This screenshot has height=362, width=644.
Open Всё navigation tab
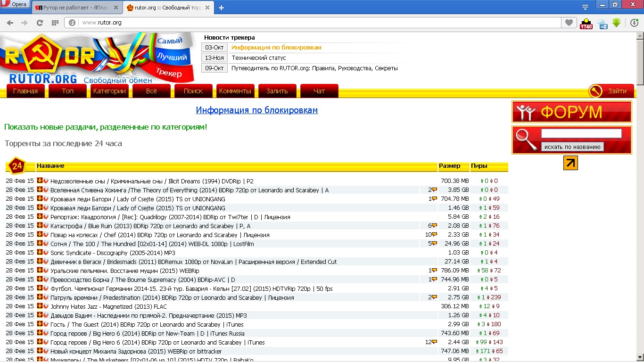click(151, 91)
